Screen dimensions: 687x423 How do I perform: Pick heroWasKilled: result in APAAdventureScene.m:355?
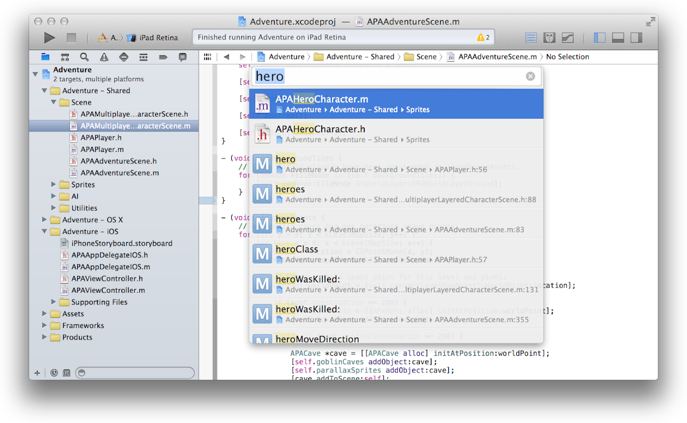pos(397,314)
